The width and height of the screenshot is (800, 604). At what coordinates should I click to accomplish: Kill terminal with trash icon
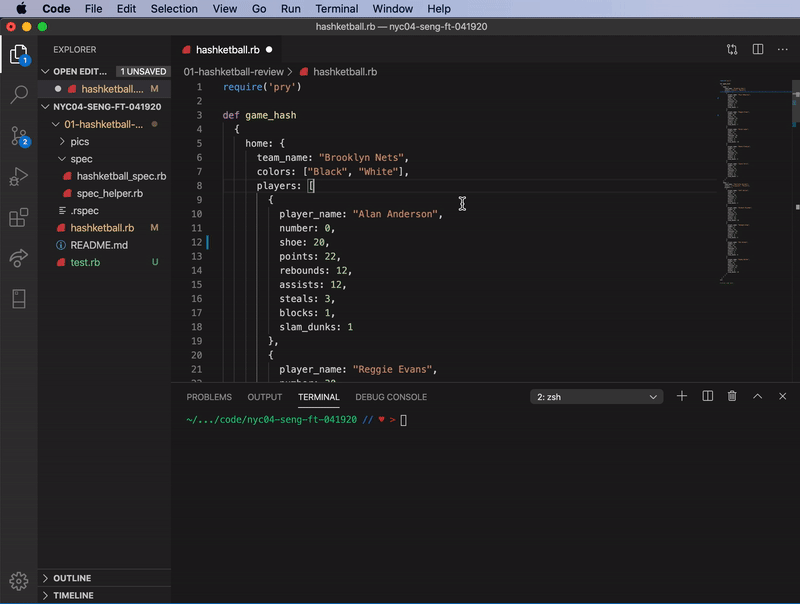point(732,396)
